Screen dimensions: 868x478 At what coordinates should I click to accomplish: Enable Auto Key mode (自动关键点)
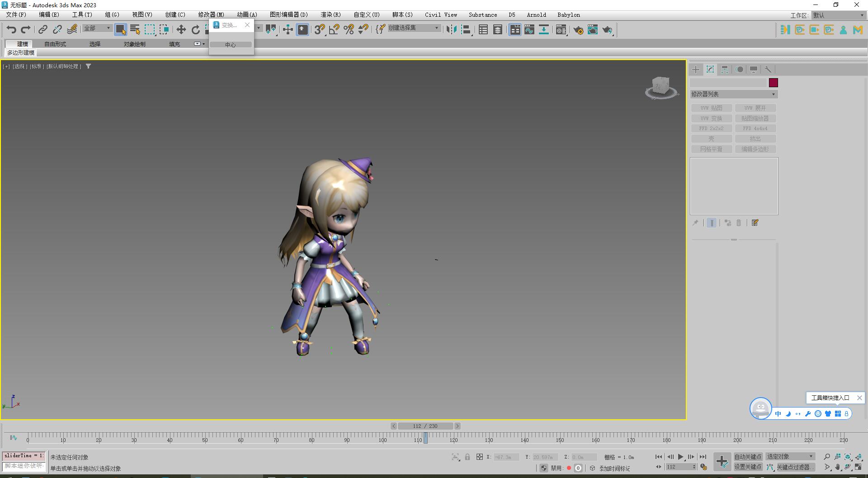coord(748,457)
